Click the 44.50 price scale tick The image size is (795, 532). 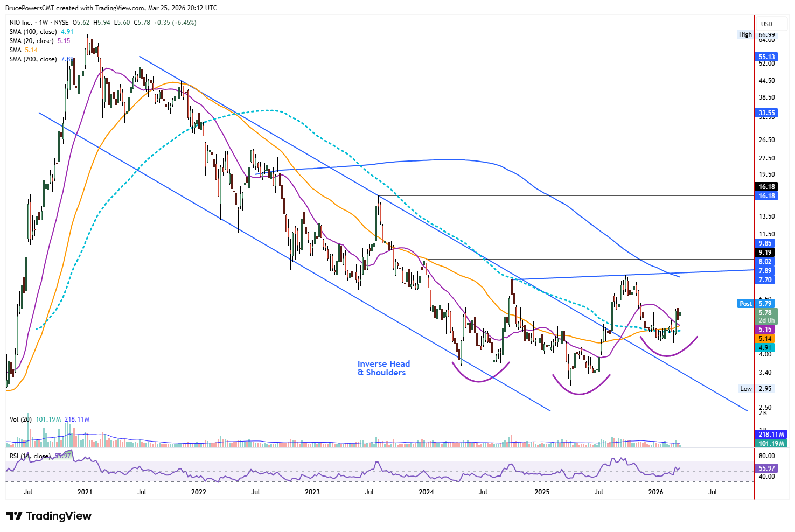pyautogui.click(x=767, y=81)
